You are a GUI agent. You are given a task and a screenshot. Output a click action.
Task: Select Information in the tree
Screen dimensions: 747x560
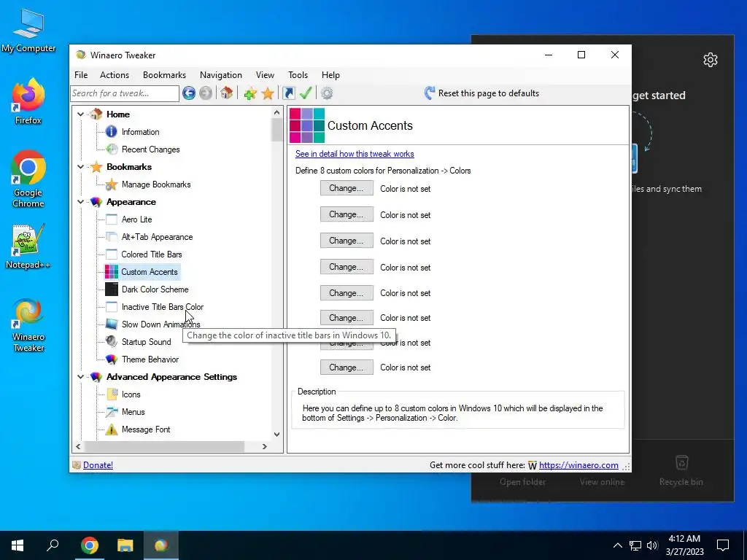140,132
